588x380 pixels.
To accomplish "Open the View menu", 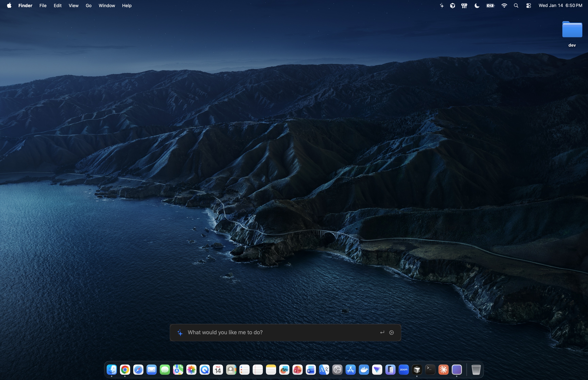I will (73, 5).
